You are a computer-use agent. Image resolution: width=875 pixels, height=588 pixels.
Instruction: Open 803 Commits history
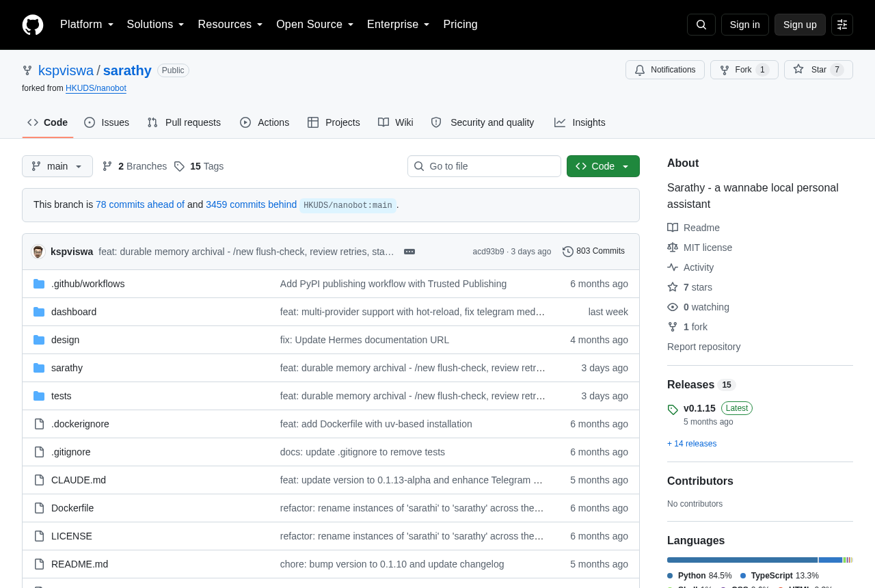[x=593, y=252]
